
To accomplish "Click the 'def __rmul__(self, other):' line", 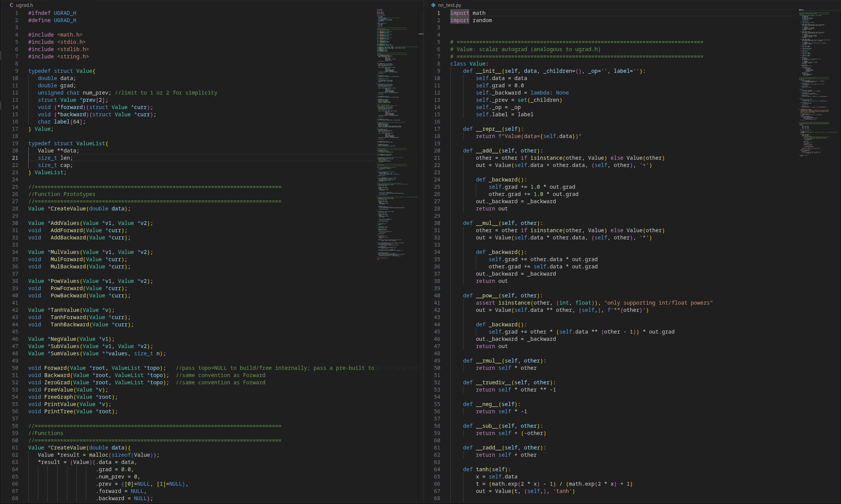I will (x=505, y=361).
